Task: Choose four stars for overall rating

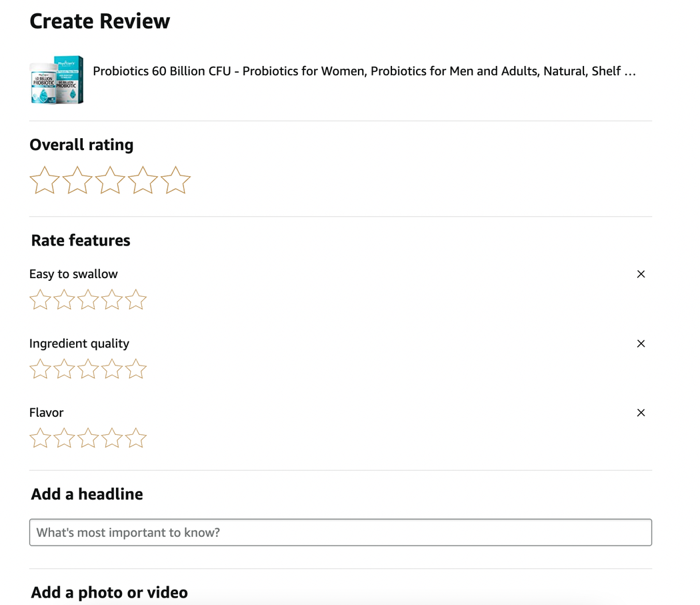Action: point(143,181)
